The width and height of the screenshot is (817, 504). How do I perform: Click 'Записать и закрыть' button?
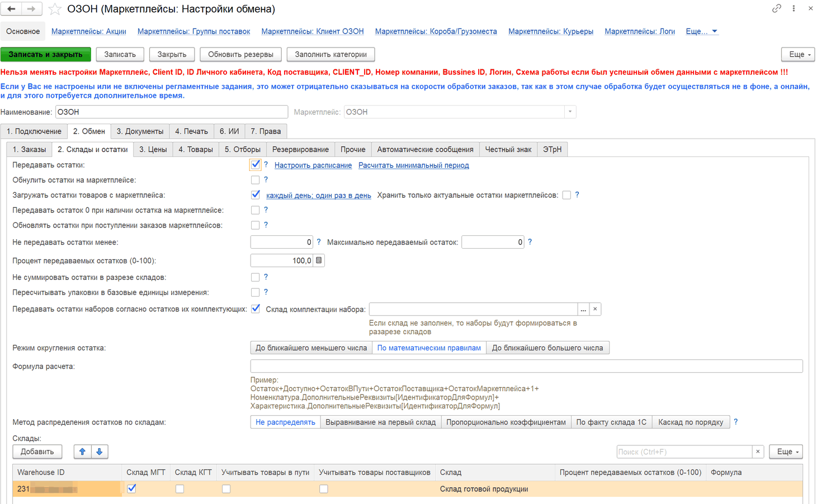46,54
